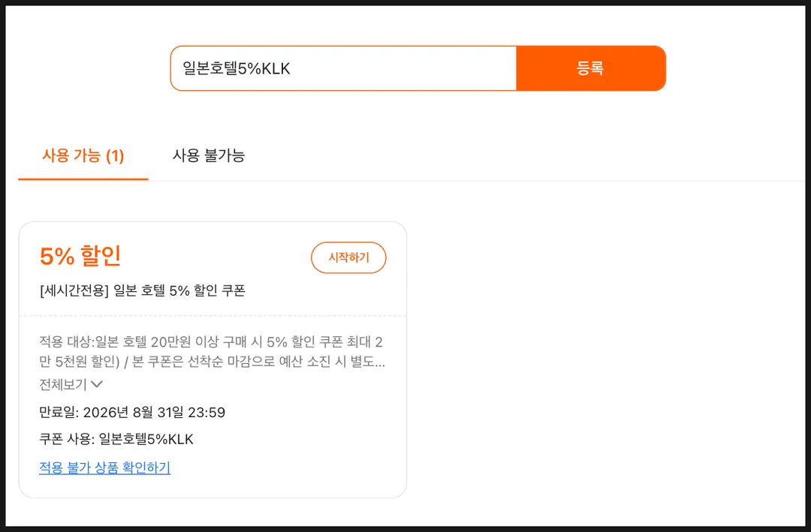811x532 pixels.
Task: Click the dashed divider in coupon card
Action: coord(213,315)
